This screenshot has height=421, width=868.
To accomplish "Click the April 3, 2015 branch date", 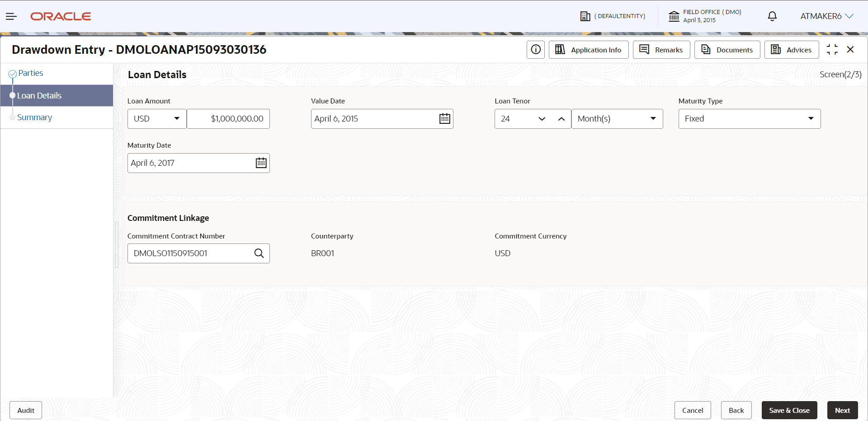I will [x=699, y=20].
